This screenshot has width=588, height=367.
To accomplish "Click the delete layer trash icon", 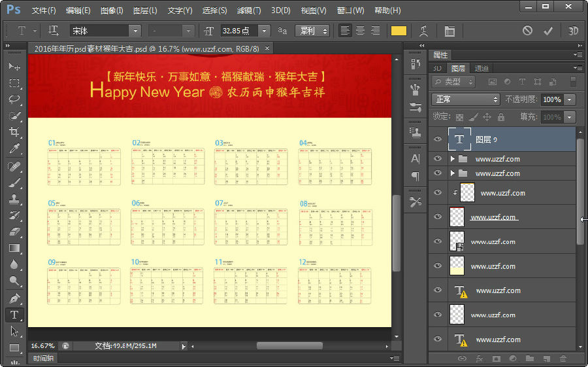I will (x=563, y=358).
